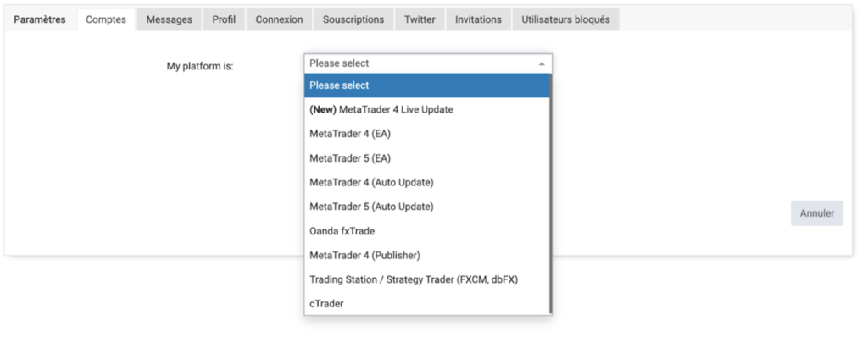Choose Oanda fxTrade platform
This screenshot has height=342, width=868.
pyautogui.click(x=427, y=230)
